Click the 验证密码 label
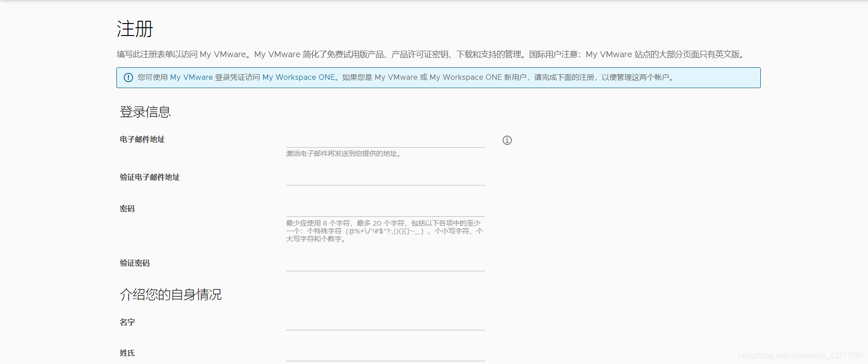The width and height of the screenshot is (868, 364). 135,263
